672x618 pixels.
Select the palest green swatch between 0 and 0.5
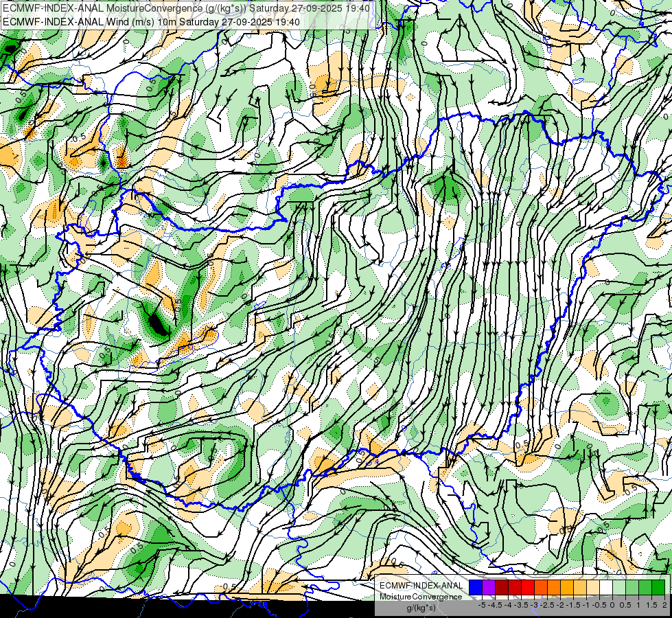(619, 587)
